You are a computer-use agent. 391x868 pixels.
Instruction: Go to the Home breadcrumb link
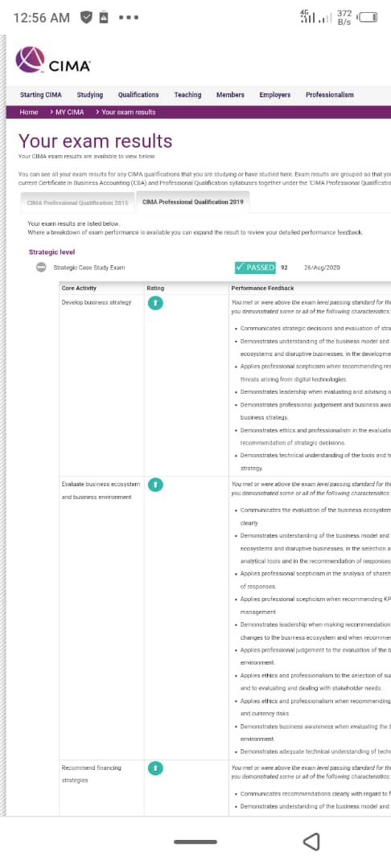tap(29, 112)
